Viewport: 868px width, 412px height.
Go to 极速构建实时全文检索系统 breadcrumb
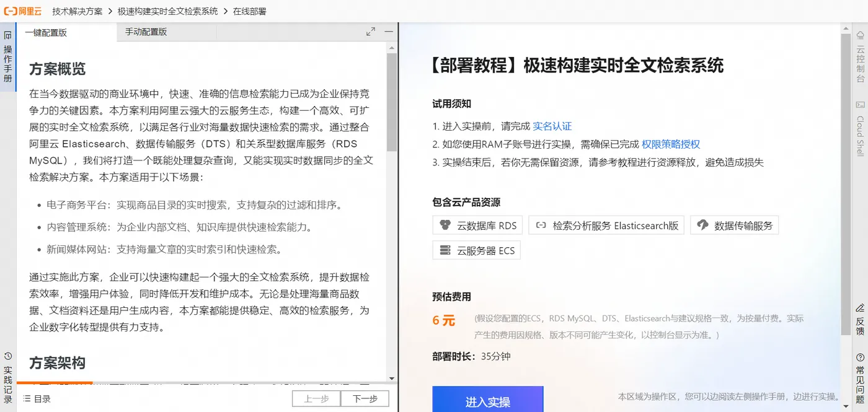coord(167,11)
